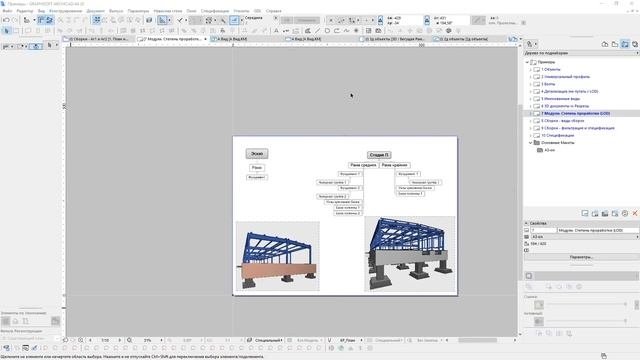The height and width of the screenshot is (360, 640).
Task: Click the globe icon in the toolbox row
Action: (449, 31)
